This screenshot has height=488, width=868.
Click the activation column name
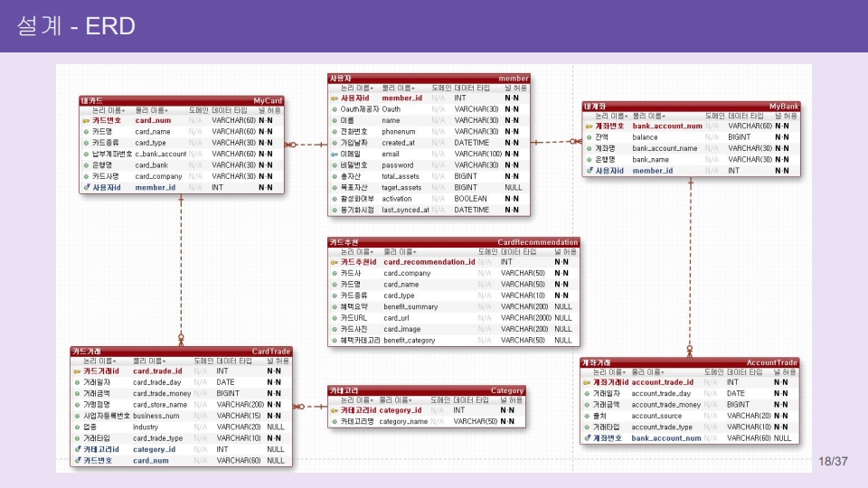(396, 199)
